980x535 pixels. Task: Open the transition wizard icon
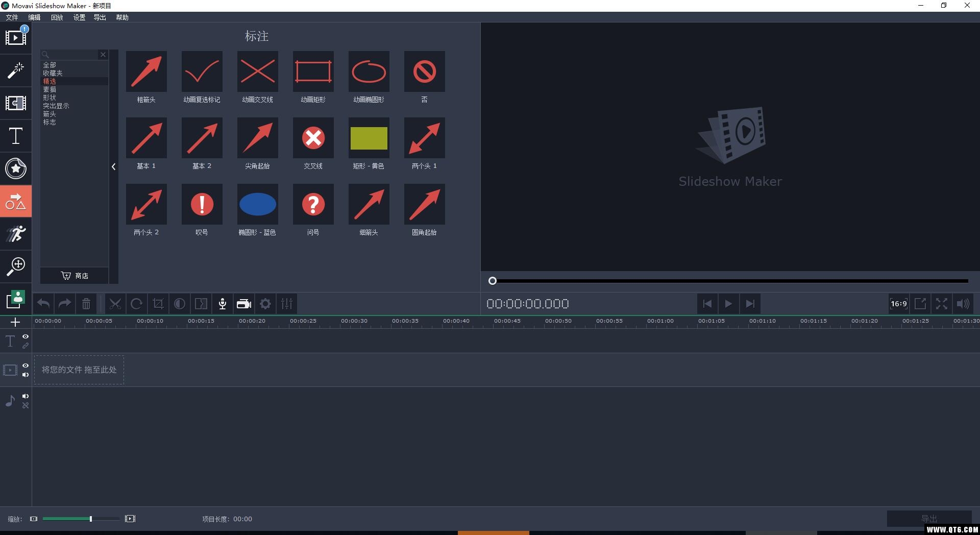(x=201, y=304)
